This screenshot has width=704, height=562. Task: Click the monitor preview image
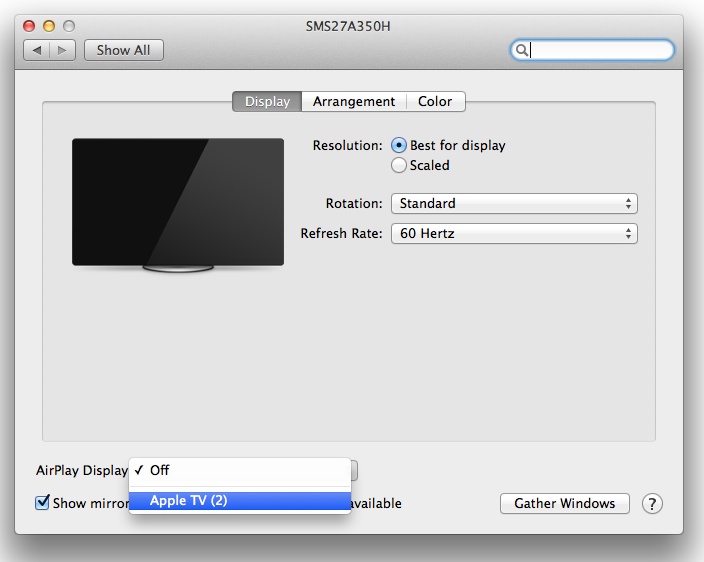[x=178, y=203]
